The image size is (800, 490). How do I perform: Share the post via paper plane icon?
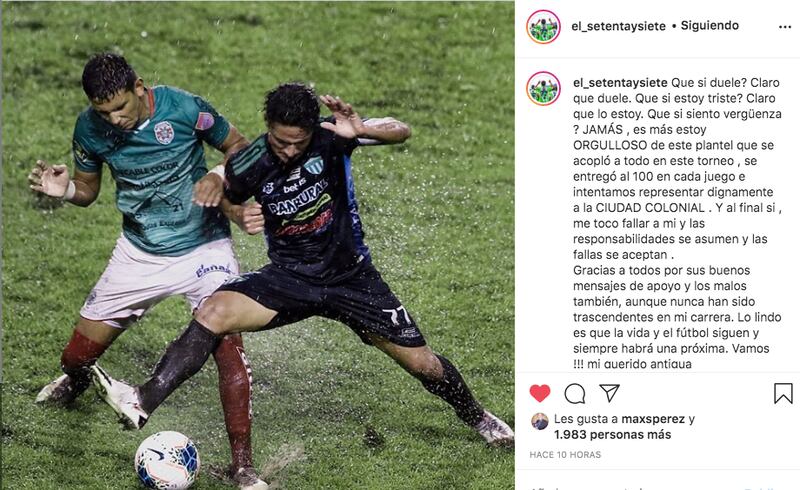click(610, 393)
